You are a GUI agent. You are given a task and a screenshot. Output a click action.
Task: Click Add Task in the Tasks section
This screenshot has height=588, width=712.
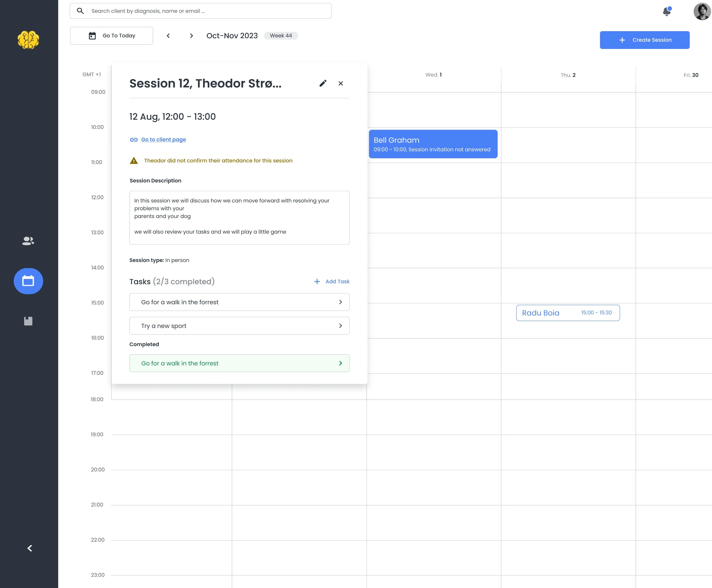coord(332,281)
